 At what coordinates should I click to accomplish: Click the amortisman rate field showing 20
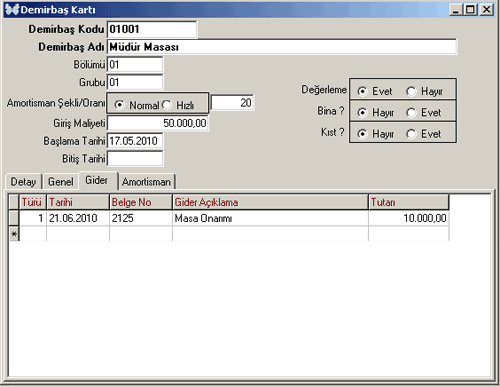click(x=233, y=103)
